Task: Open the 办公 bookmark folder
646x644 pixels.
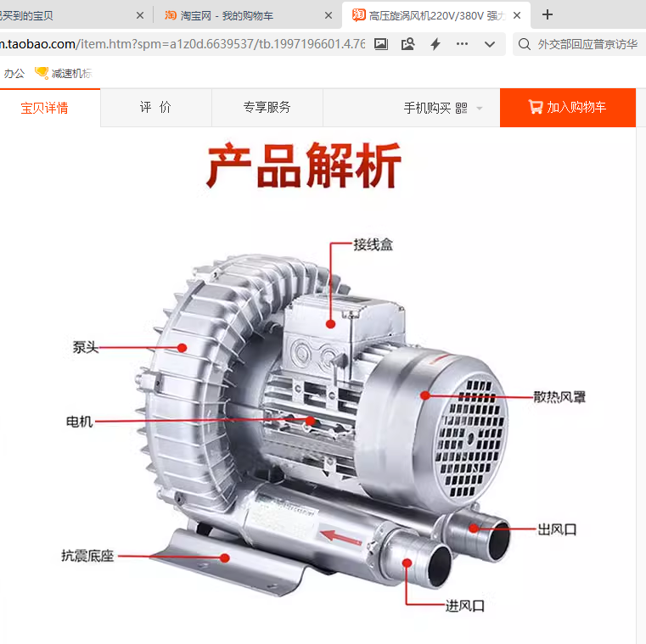Action: [x=14, y=74]
